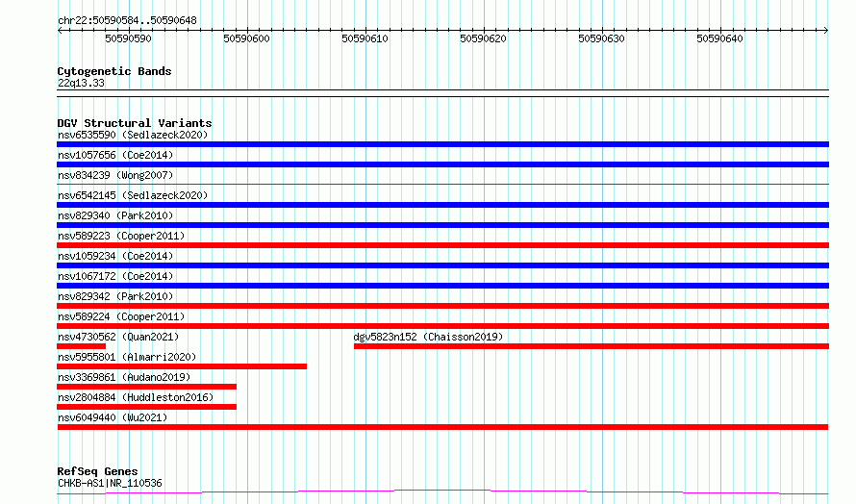Image resolution: width=856 pixels, height=504 pixels.
Task: Select the nsv1057656 (Coe2014) label
Action: [x=115, y=155]
